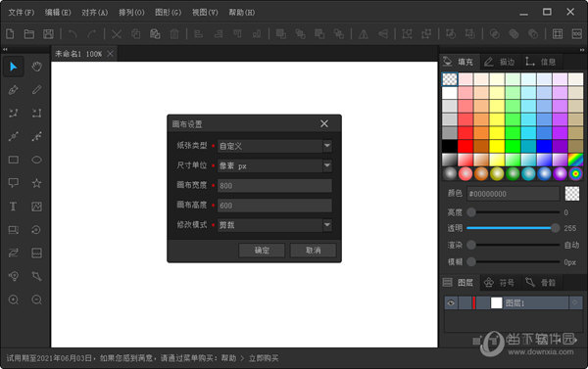
Task: Pick the pure red color swatch
Action: coord(465,146)
